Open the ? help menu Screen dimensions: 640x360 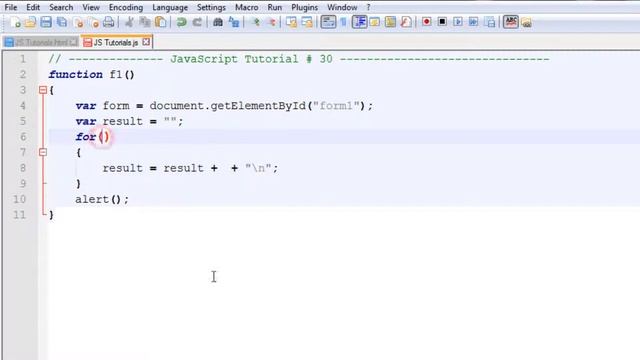[x=368, y=7]
